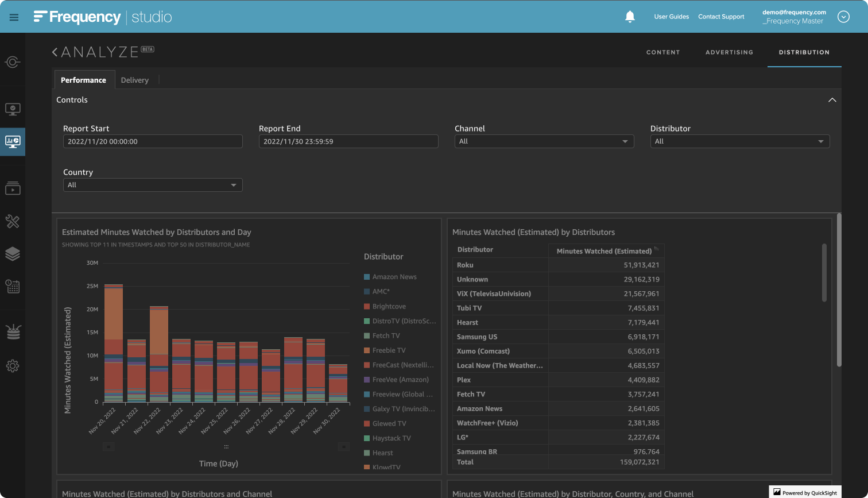Open User Guides link
868x498 pixels.
pos(671,17)
